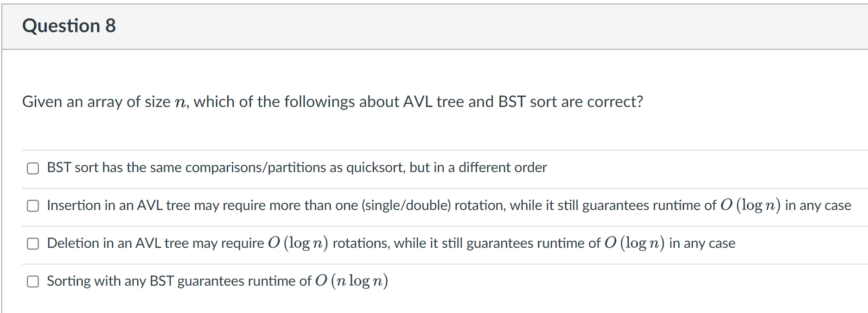Click the AVL insertion answer text label

pyautogui.click(x=448, y=206)
